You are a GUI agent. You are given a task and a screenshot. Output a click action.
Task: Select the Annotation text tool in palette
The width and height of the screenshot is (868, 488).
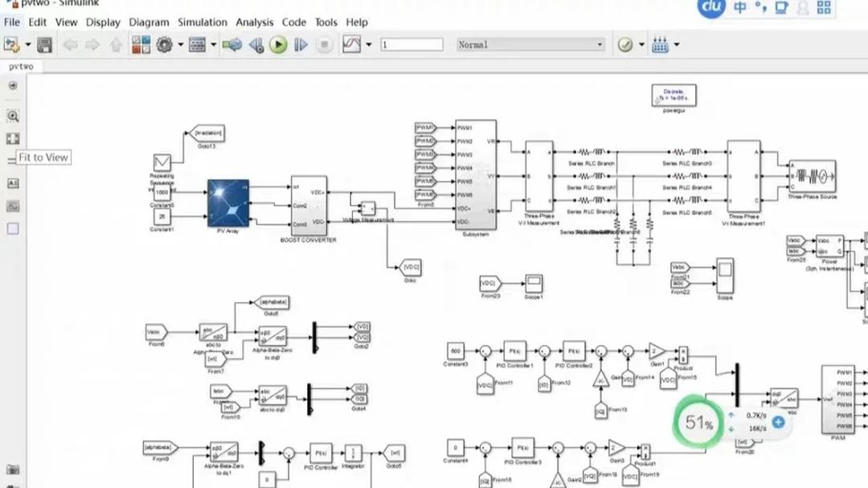point(13,183)
